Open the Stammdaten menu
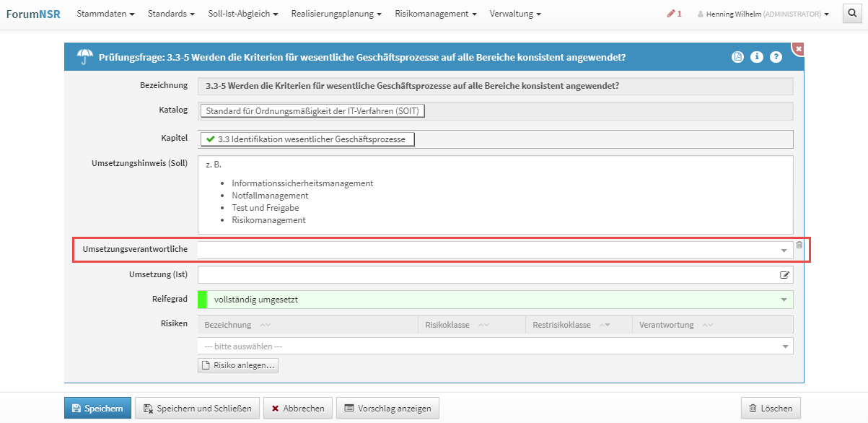 106,14
